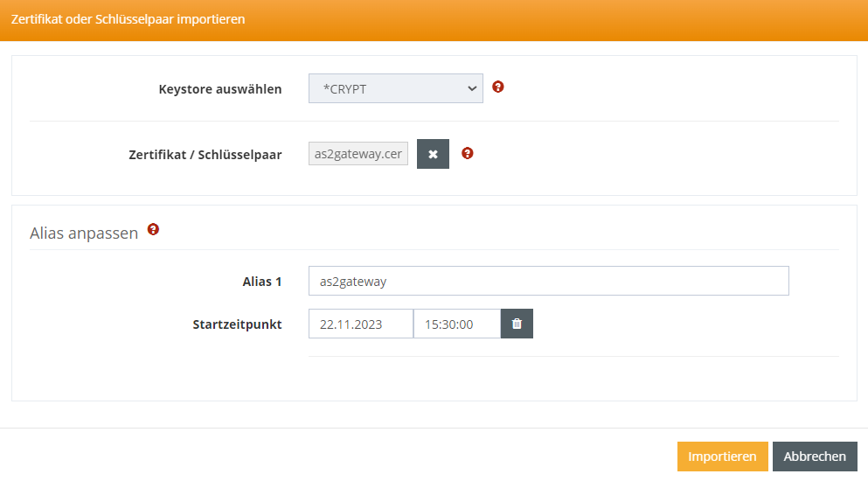868x481 pixels.
Task: Click the chevron arrow of *CRYPT selector
Action: [472, 88]
